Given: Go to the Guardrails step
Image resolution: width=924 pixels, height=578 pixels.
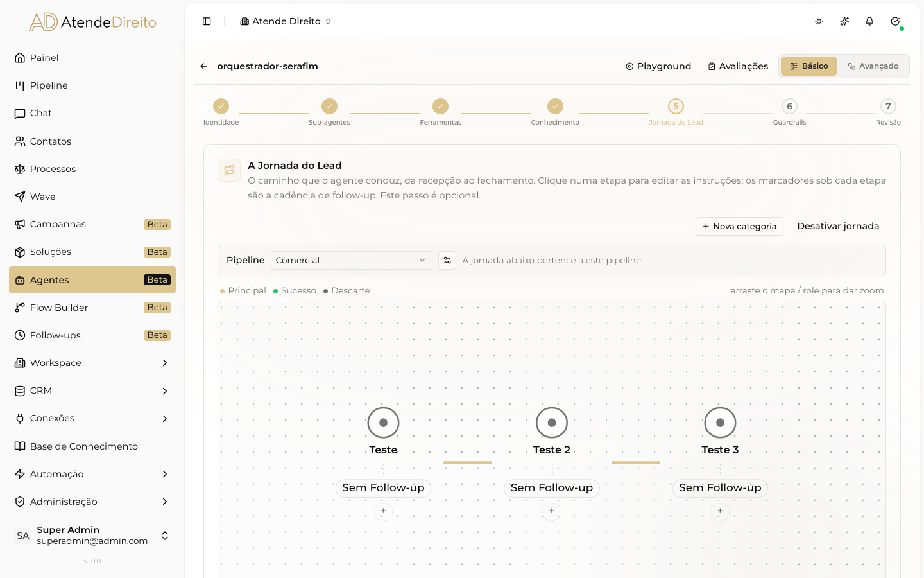Looking at the screenshot, I should [789, 111].
